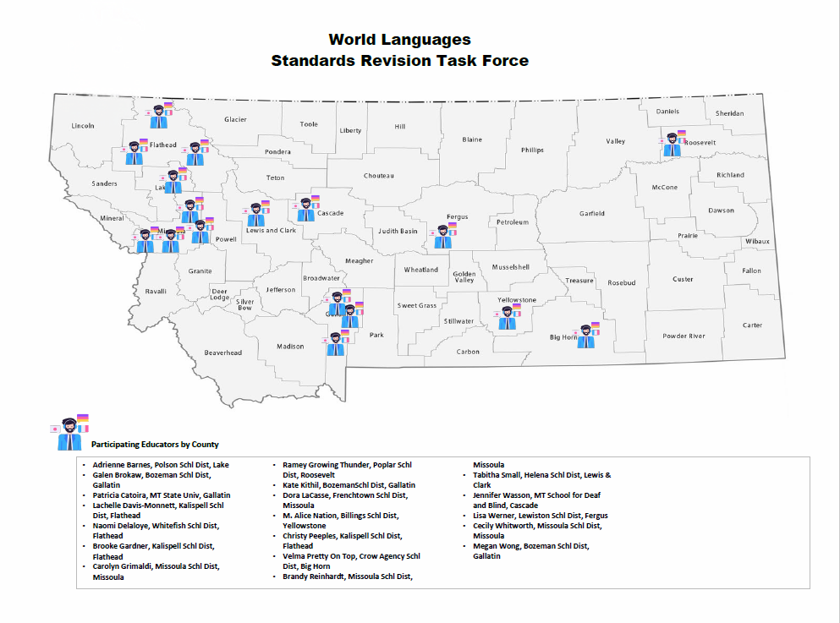Select the educator icon above Lewis and Clark
Screen dimensions: 840x623
click(255, 214)
